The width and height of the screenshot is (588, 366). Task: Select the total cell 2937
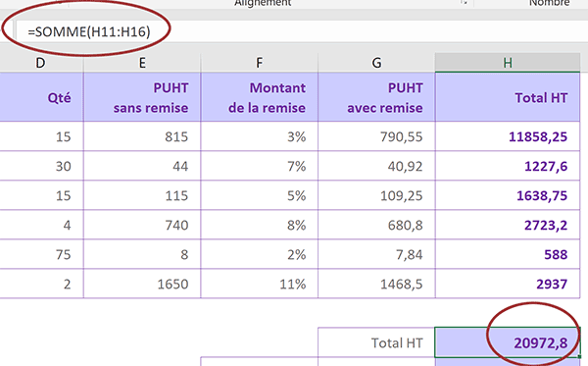pos(508,284)
